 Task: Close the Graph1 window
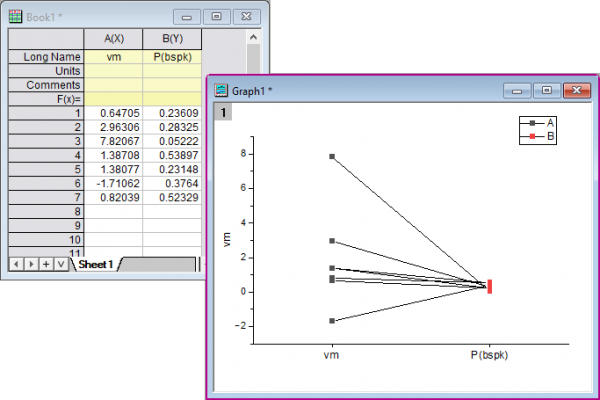point(577,91)
